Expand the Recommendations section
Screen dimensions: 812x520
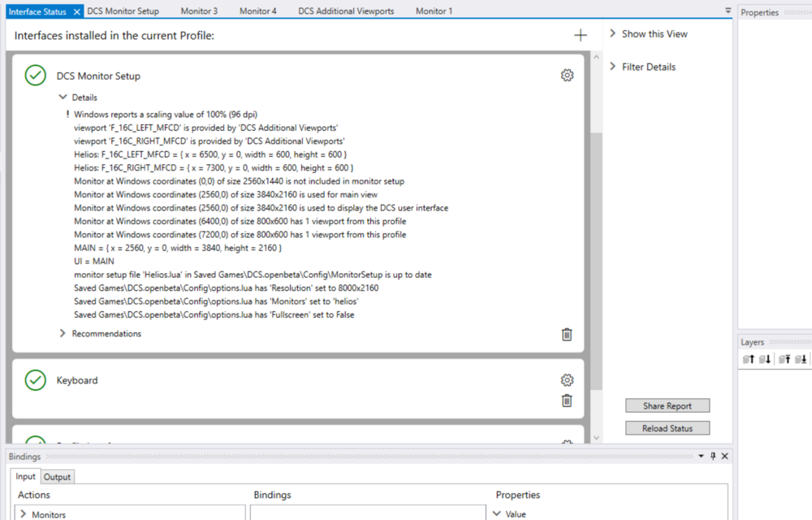(63, 333)
